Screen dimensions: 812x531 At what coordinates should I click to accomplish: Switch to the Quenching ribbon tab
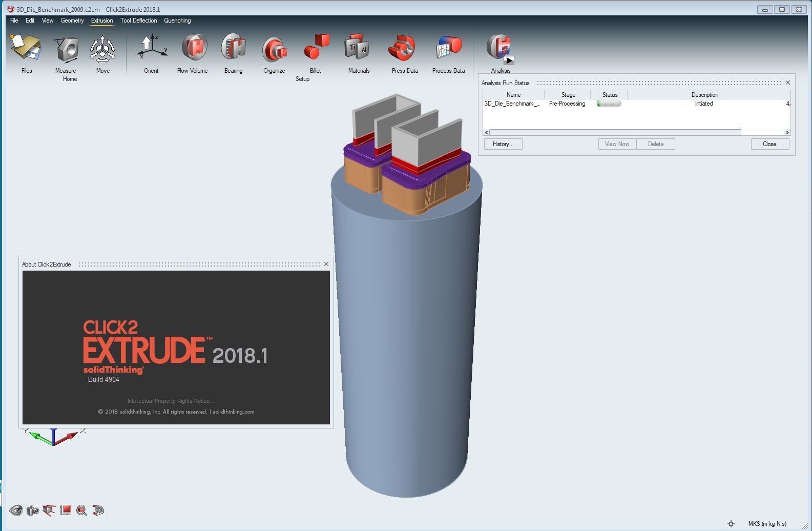[177, 21]
